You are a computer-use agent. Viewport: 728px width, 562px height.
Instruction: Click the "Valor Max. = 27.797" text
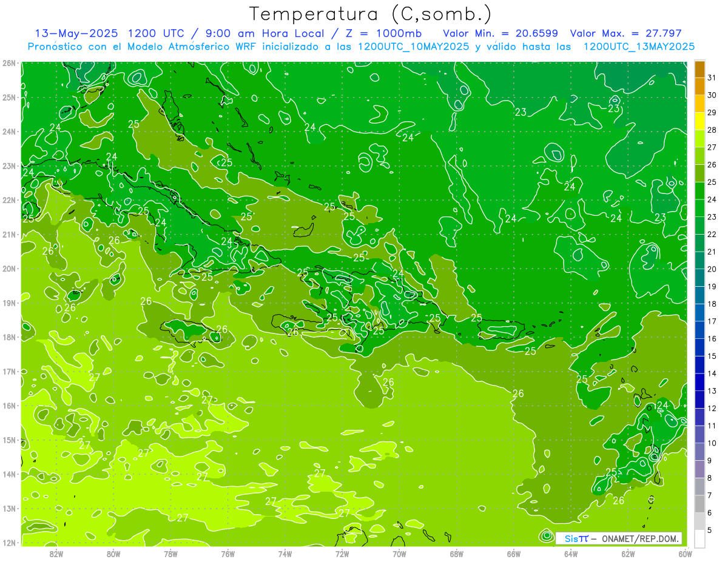point(626,33)
